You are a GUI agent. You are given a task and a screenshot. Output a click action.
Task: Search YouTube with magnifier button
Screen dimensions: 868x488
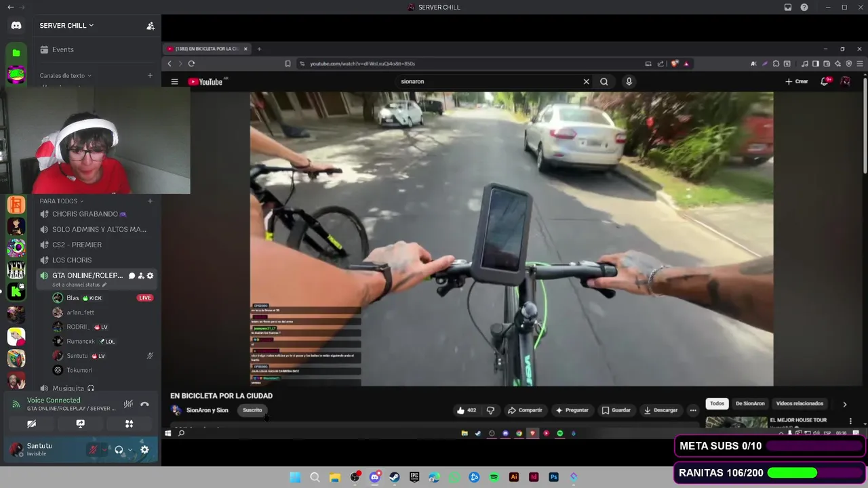tap(604, 82)
